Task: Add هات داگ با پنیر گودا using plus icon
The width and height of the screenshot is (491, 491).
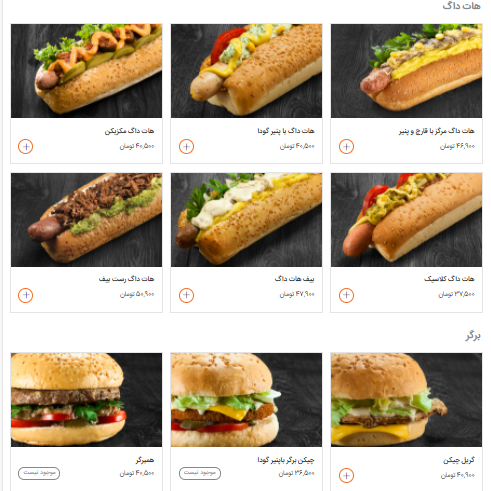Action: point(186,146)
